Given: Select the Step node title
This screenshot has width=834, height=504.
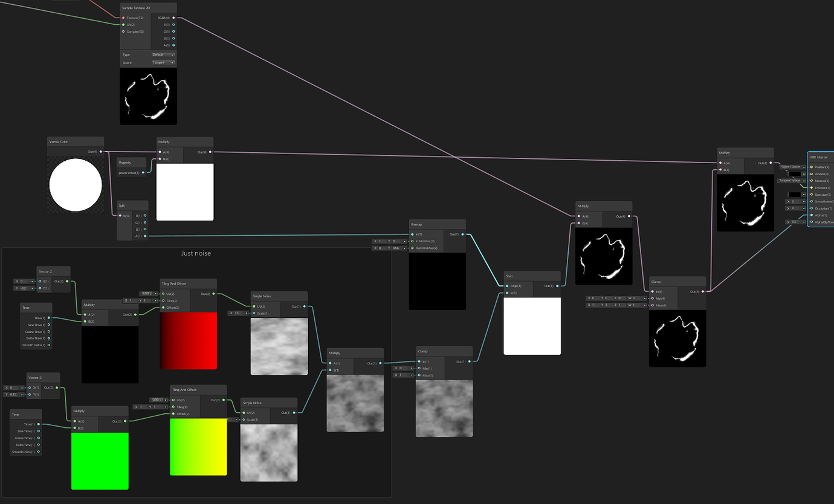Looking at the screenshot, I should pos(509,276).
